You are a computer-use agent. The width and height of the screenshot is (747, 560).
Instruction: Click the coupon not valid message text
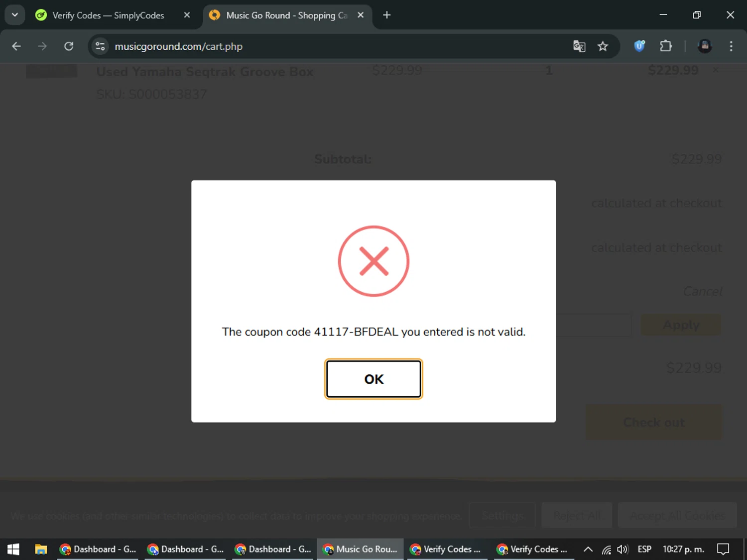click(x=373, y=332)
